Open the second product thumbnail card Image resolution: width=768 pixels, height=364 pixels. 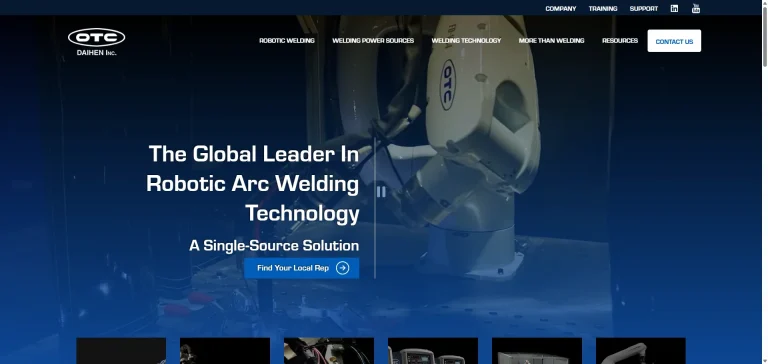(225, 351)
